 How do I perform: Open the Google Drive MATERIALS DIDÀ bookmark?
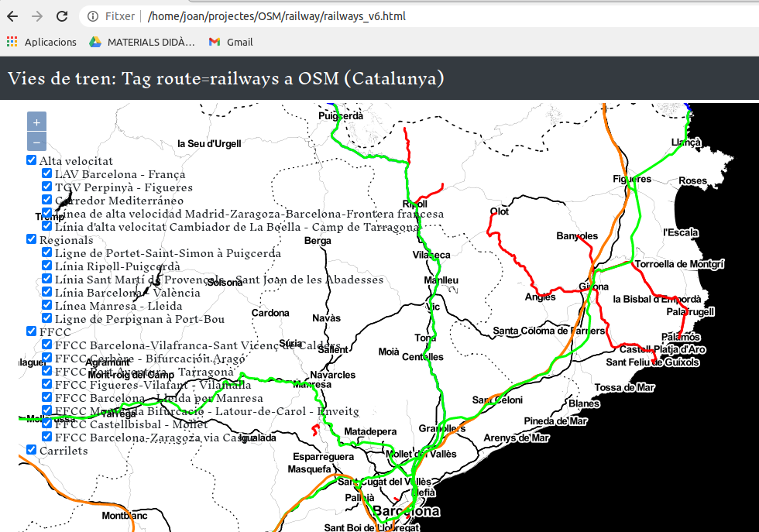[x=95, y=42]
